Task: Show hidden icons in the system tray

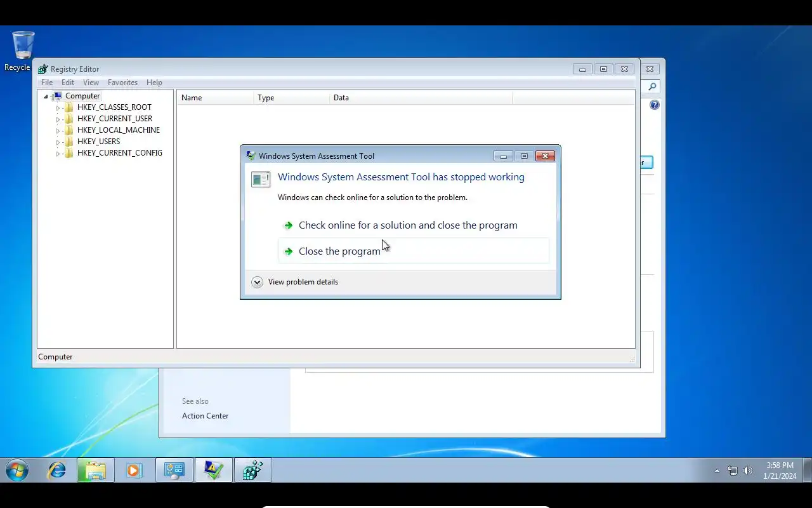Action: 717,471
